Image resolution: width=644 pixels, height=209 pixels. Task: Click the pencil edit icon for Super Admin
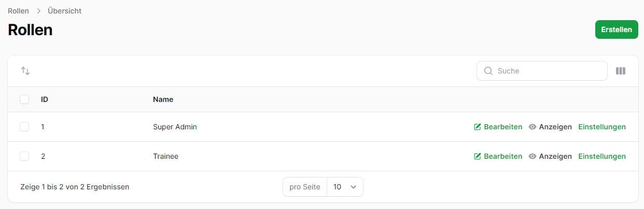pyautogui.click(x=478, y=127)
